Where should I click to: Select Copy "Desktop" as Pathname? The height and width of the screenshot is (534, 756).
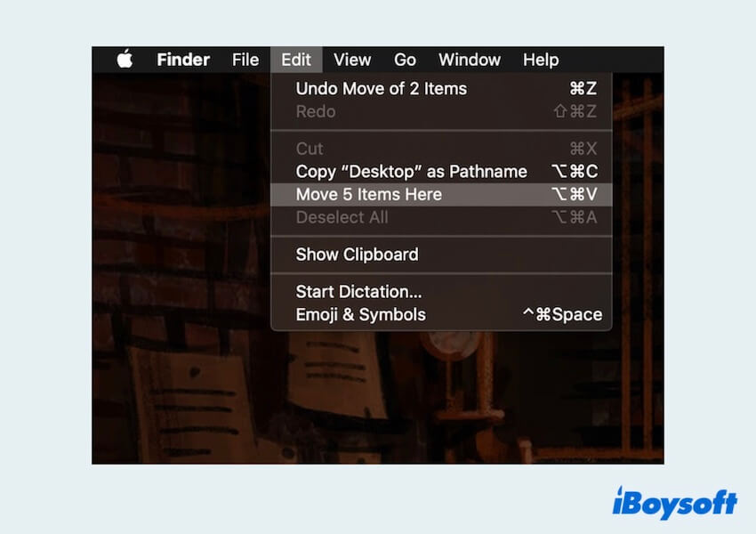click(x=411, y=172)
